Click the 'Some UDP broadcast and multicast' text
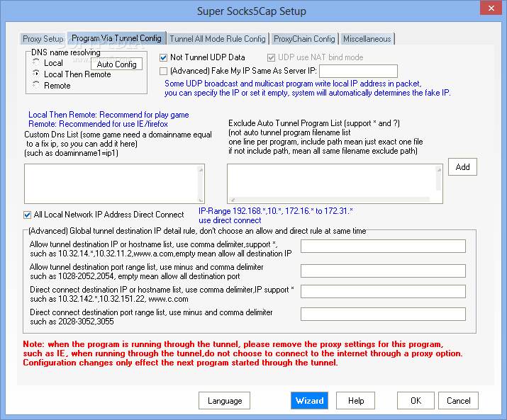Image resolution: width=507 pixels, height=420 pixels. click(308, 89)
